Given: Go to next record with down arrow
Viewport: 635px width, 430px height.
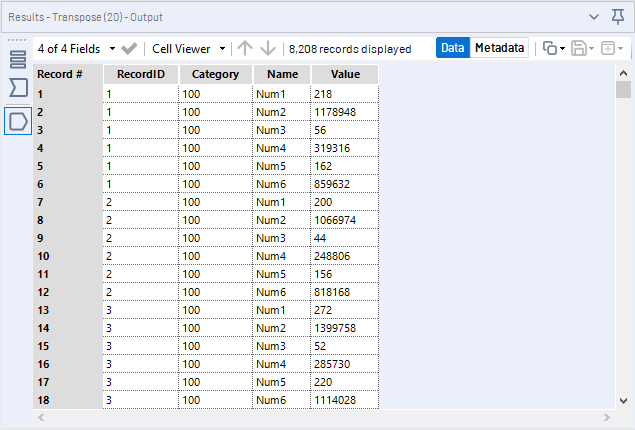Looking at the screenshot, I should (268, 49).
